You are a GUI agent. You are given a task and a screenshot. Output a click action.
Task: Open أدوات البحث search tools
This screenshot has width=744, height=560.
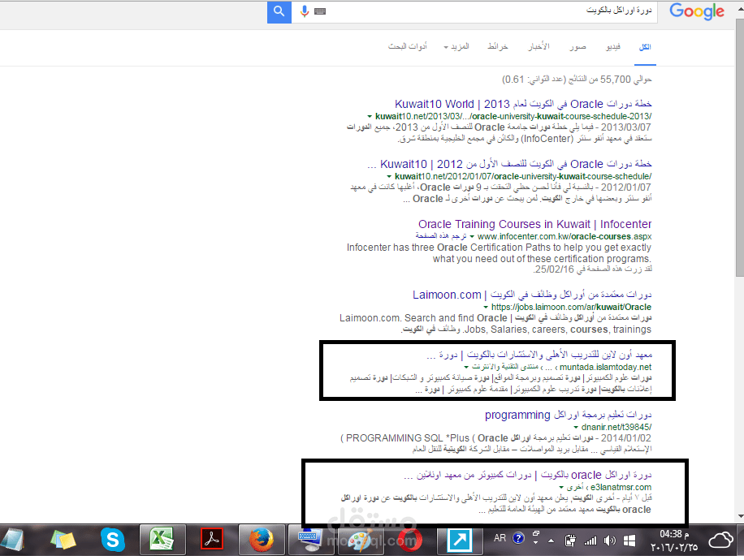pyautogui.click(x=408, y=46)
